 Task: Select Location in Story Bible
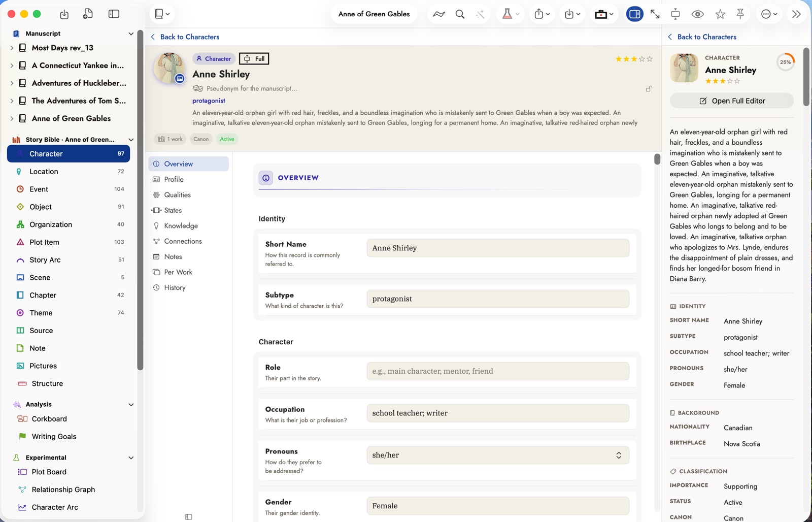[x=69, y=172]
